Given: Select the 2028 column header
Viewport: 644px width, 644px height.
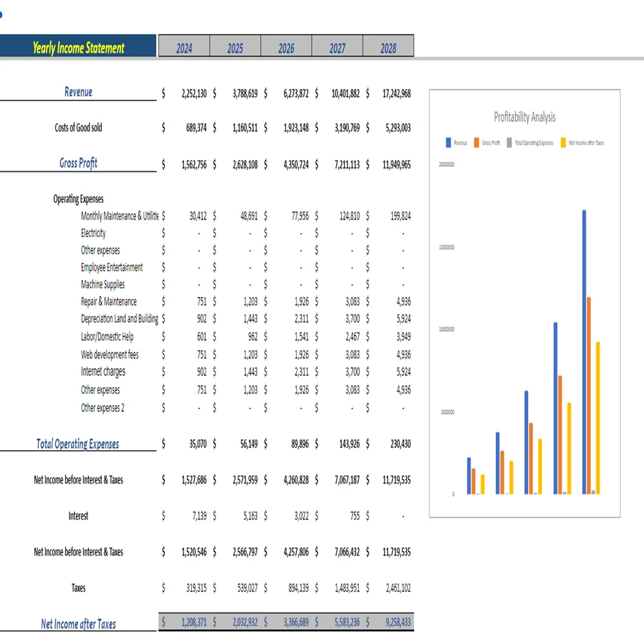Looking at the screenshot, I should tap(389, 46).
